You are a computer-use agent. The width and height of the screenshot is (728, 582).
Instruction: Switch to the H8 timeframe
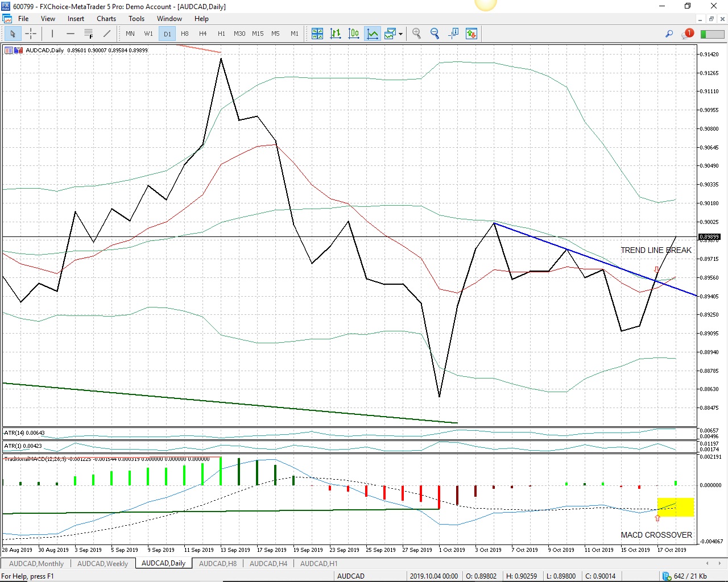[185, 34]
